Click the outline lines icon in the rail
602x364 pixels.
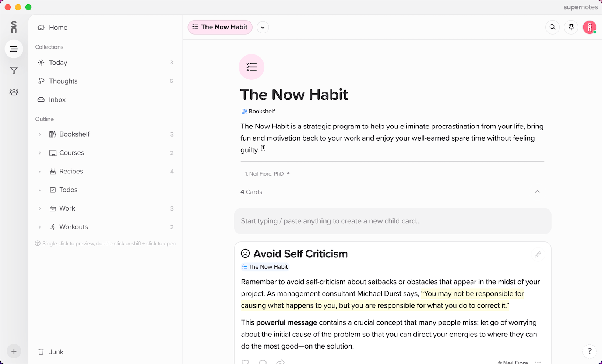pos(14,49)
